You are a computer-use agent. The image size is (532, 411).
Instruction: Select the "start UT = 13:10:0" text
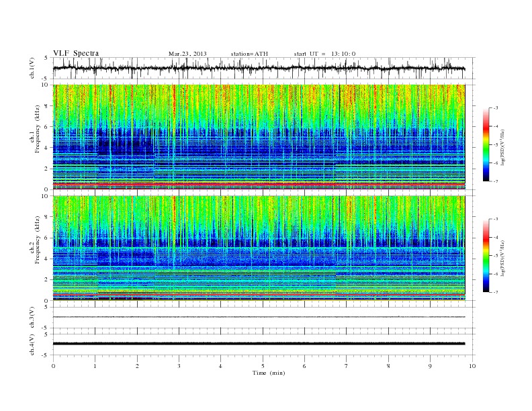(x=324, y=54)
